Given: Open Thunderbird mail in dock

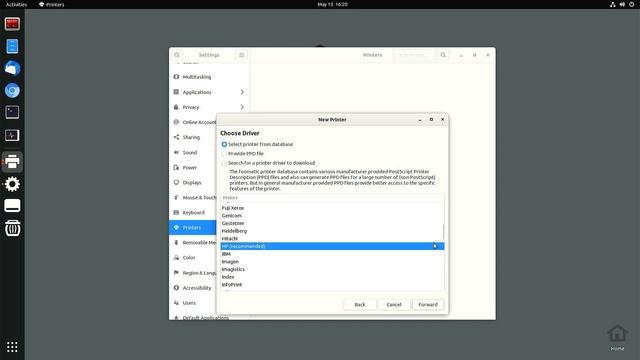Looking at the screenshot, I should pos(12,68).
